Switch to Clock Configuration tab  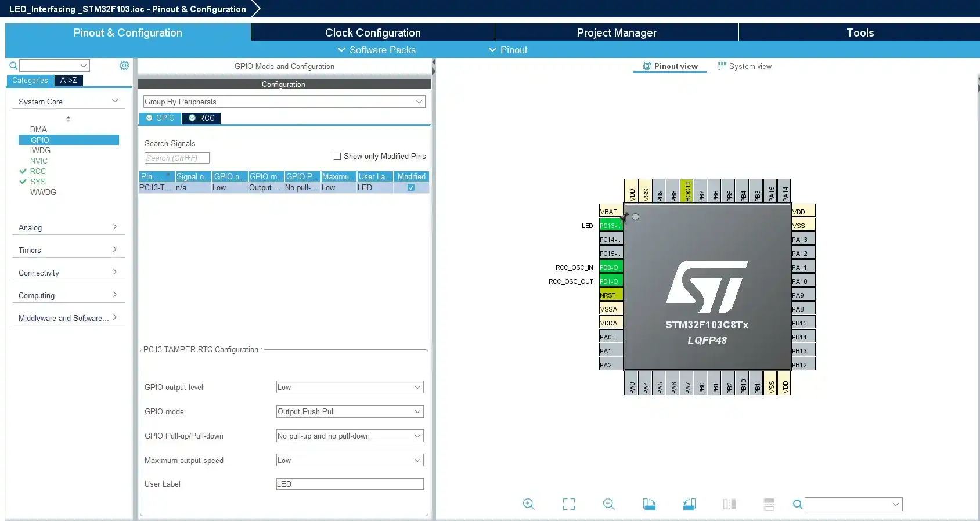[373, 32]
